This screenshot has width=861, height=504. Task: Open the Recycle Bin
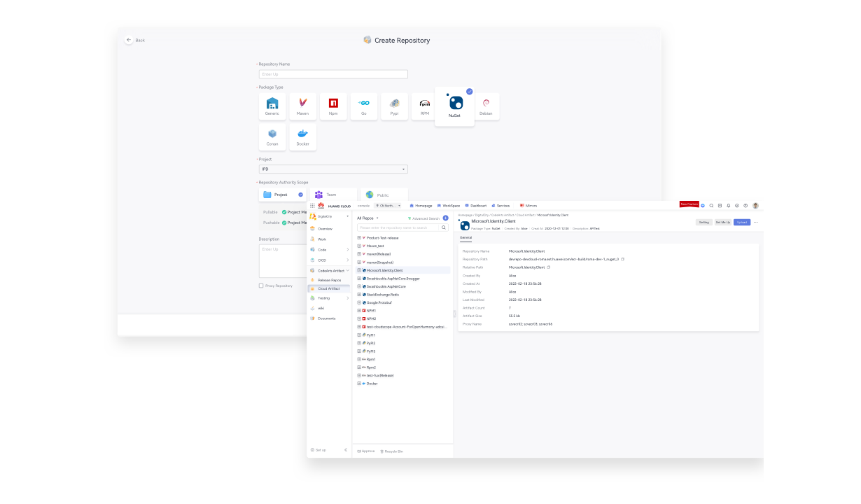point(392,451)
